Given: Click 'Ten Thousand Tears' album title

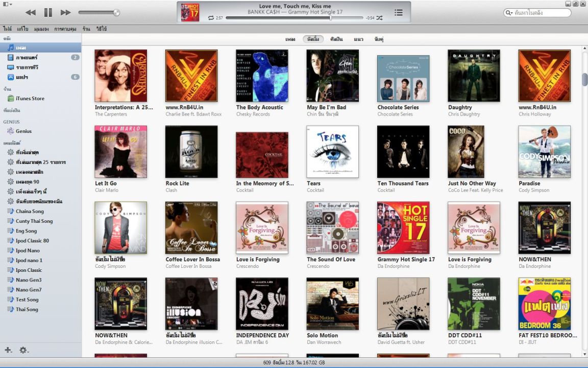Looking at the screenshot, I should 403,183.
